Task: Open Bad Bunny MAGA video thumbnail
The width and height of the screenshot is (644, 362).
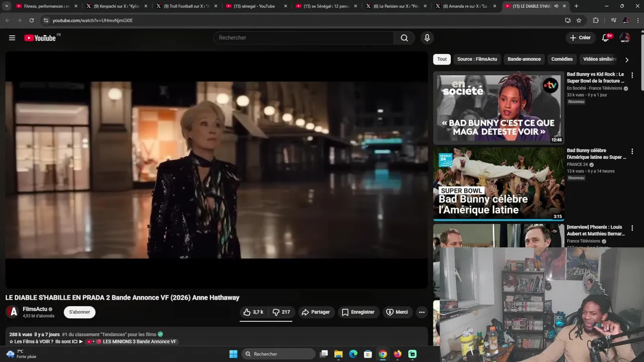Action: pyautogui.click(x=499, y=108)
